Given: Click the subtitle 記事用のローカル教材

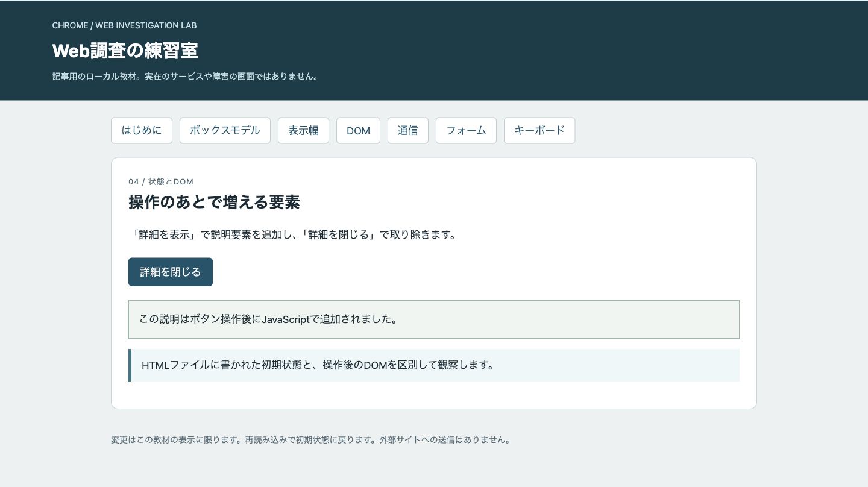Looking at the screenshot, I should 185,77.
